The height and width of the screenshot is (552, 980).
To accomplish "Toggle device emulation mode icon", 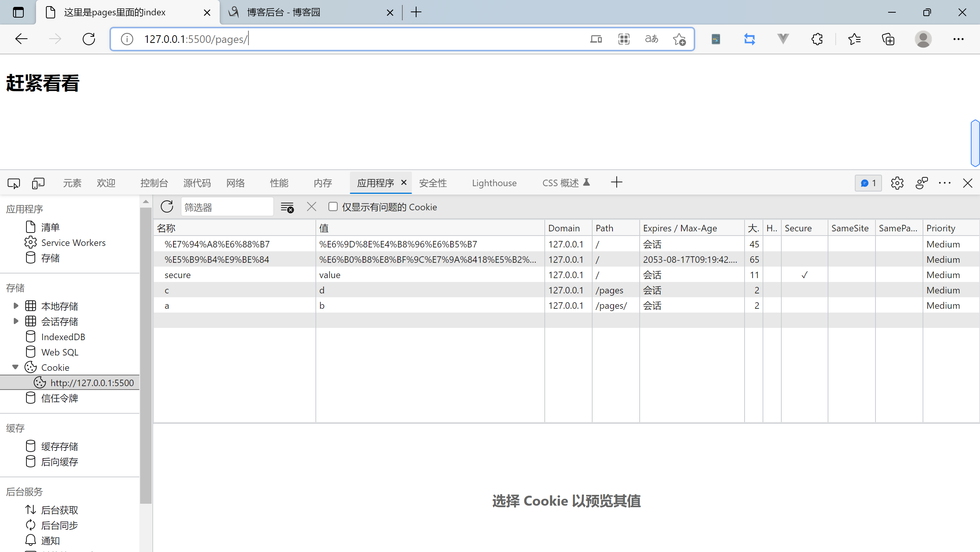I will coord(38,183).
